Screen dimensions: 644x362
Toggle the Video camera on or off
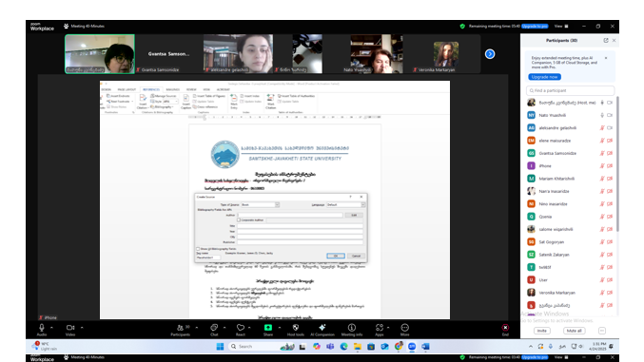(70, 328)
